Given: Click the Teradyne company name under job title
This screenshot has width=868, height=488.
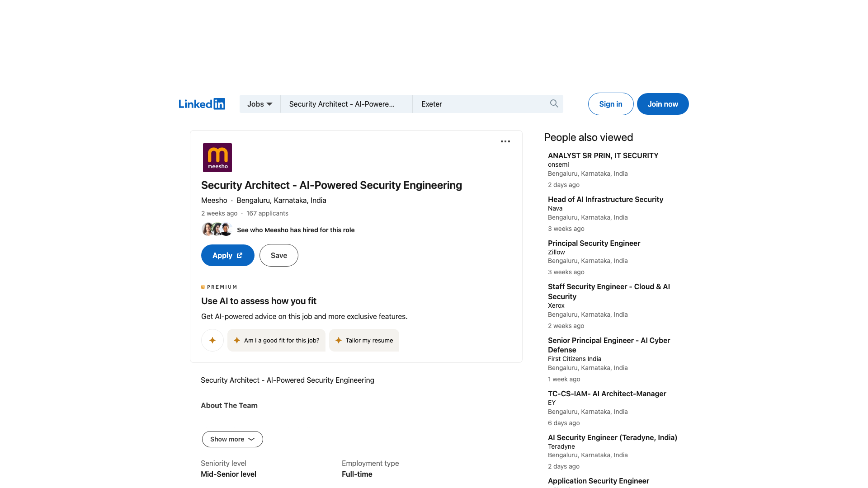Looking at the screenshot, I should tap(561, 446).
